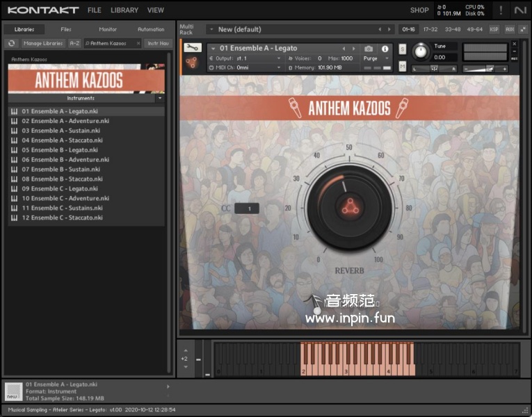
Task: Open instrument edit mode via wrench icon
Action: (192, 48)
